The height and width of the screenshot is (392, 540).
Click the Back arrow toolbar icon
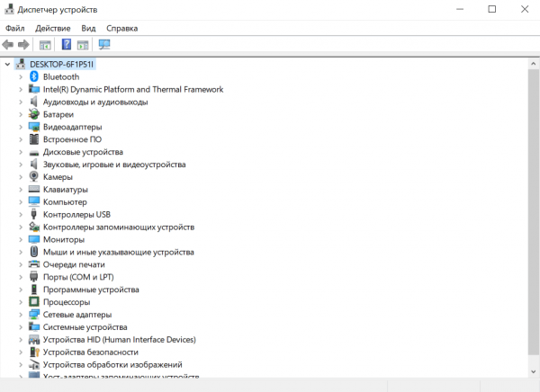[7, 44]
